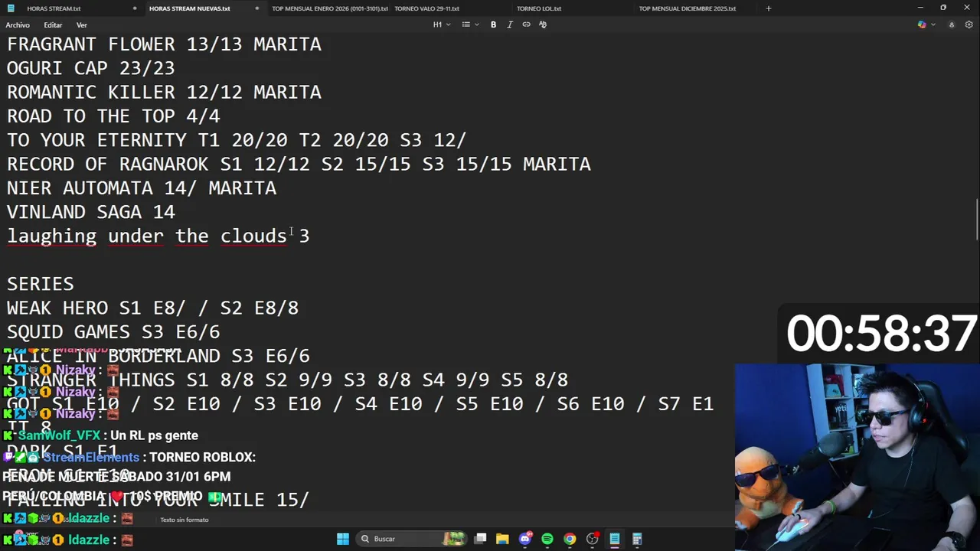Click the line 'ROAD TO THE TOP 4/4'
Viewport: 980px width, 551px height.
coord(113,116)
